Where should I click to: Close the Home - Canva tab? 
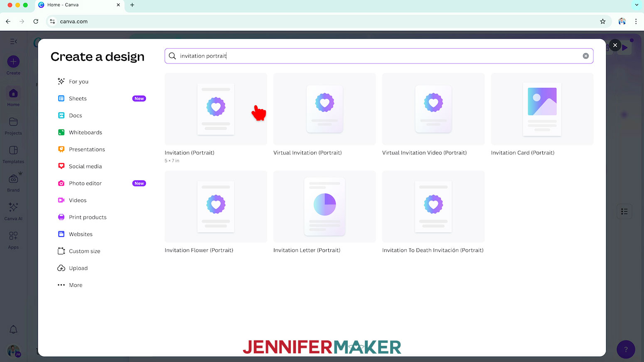118,5
